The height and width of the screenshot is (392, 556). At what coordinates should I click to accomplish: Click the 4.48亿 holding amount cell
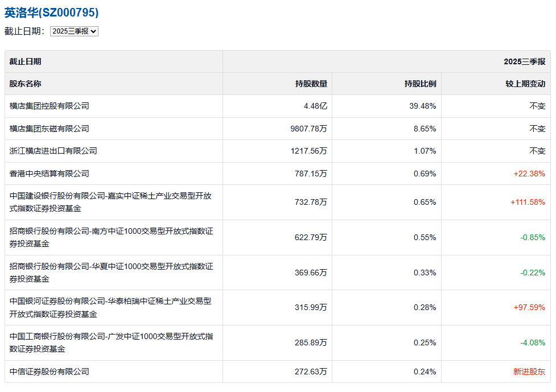(x=315, y=106)
